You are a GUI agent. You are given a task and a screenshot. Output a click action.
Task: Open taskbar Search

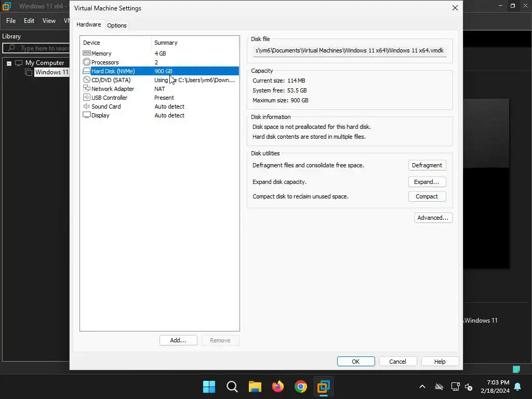point(232,387)
